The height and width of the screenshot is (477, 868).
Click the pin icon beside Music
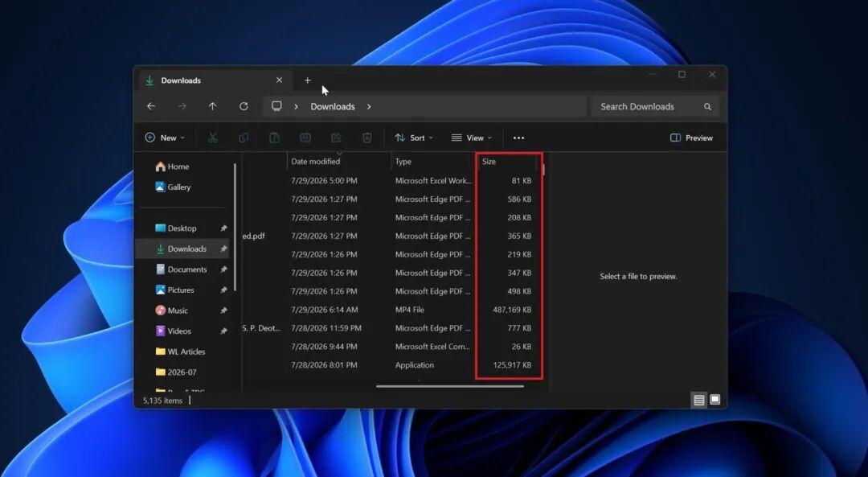click(223, 310)
